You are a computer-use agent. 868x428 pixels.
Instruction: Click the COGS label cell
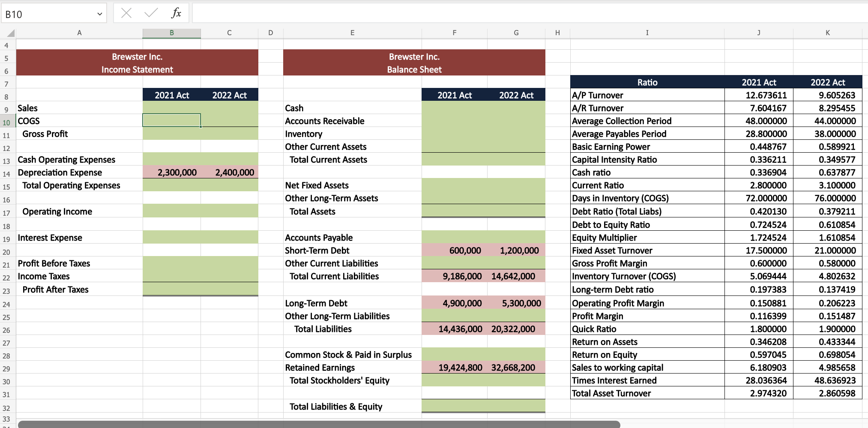tap(79, 121)
